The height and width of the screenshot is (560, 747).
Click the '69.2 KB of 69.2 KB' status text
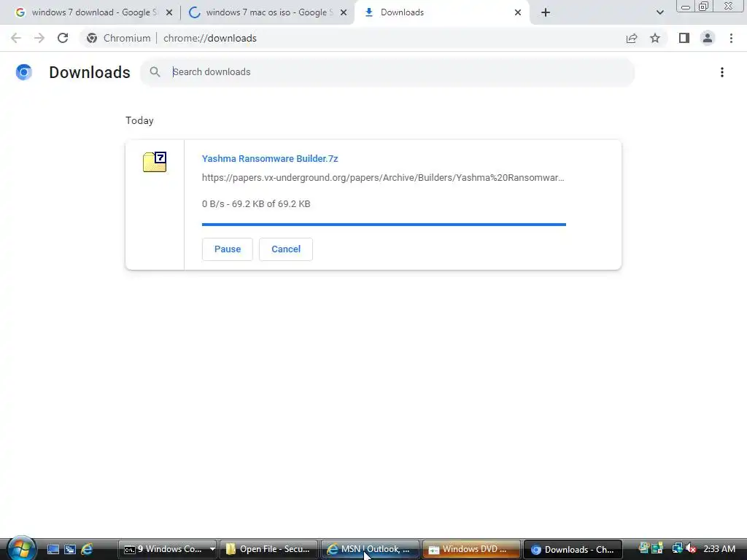point(271,204)
